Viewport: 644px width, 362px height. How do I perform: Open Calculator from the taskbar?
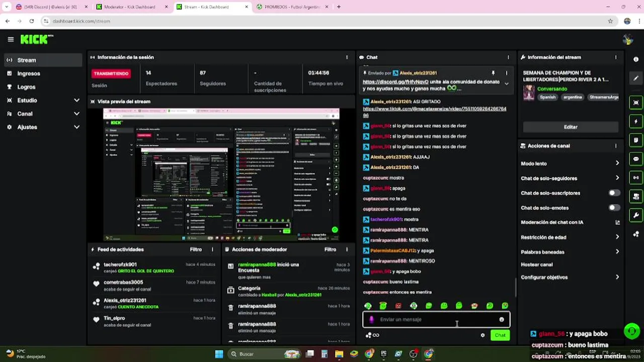(x=325, y=354)
